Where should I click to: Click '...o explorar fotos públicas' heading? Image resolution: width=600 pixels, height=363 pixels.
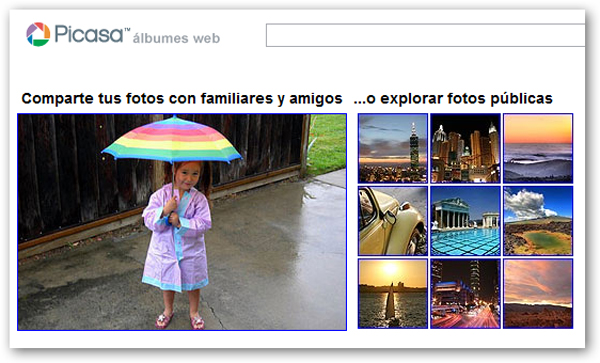pyautogui.click(x=453, y=99)
